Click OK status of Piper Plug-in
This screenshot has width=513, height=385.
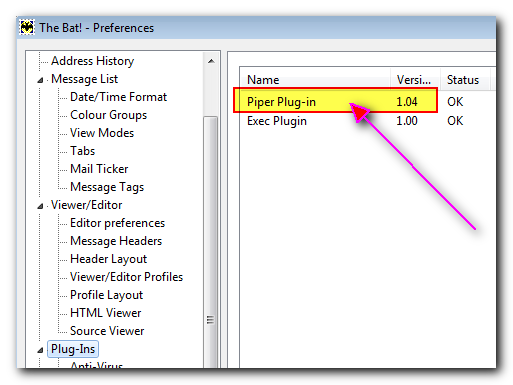pyautogui.click(x=455, y=102)
